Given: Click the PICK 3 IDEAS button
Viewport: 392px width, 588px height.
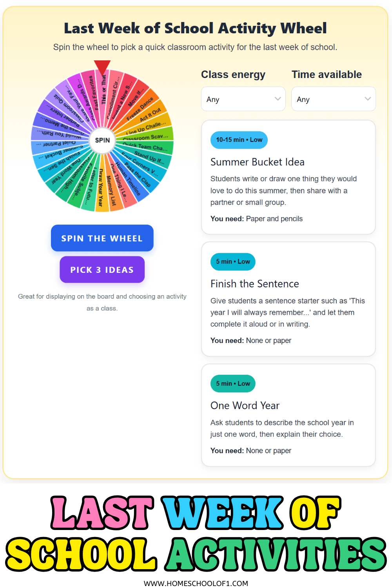Looking at the screenshot, I should [102, 269].
